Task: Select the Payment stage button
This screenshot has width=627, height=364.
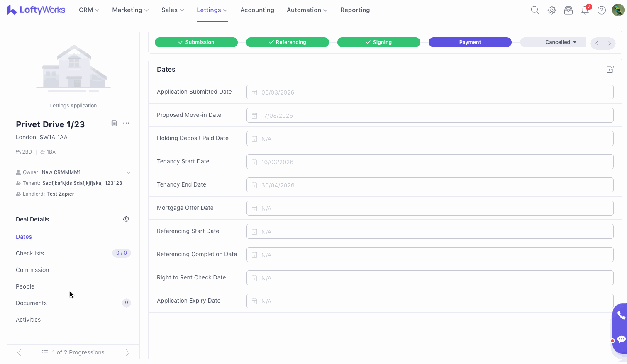Action: point(470,42)
